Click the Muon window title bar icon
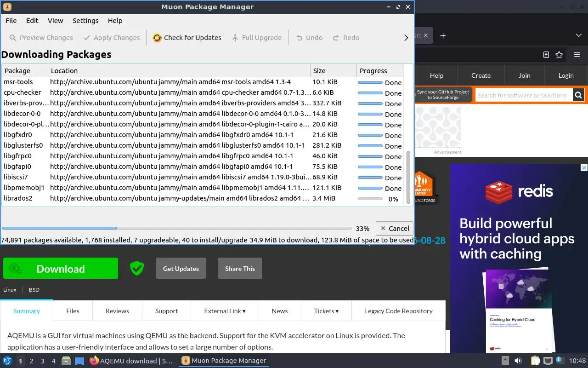Viewport: 588px width, 368px height. point(7,7)
